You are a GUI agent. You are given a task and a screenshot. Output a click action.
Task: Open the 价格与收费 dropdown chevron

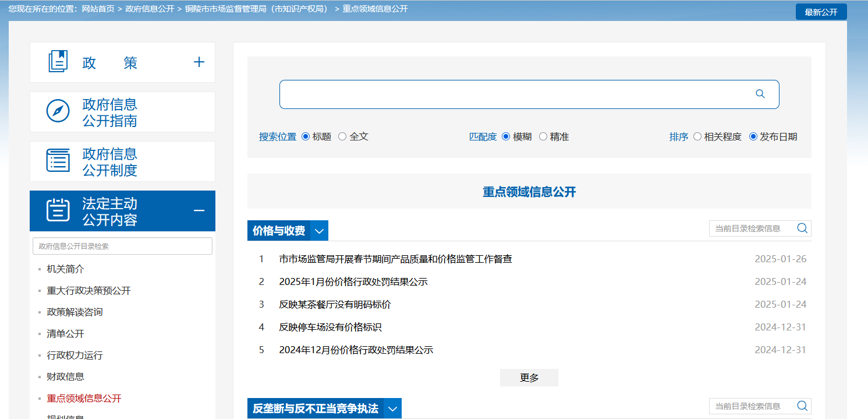(x=319, y=231)
